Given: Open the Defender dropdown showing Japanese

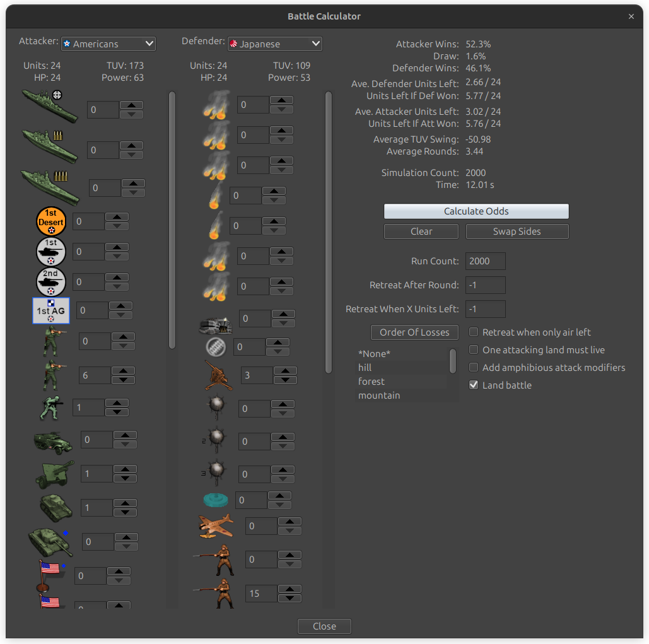Looking at the screenshot, I should (274, 44).
